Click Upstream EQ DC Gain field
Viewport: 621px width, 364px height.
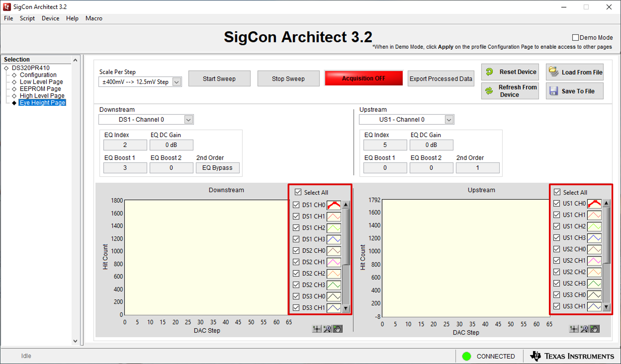(431, 145)
